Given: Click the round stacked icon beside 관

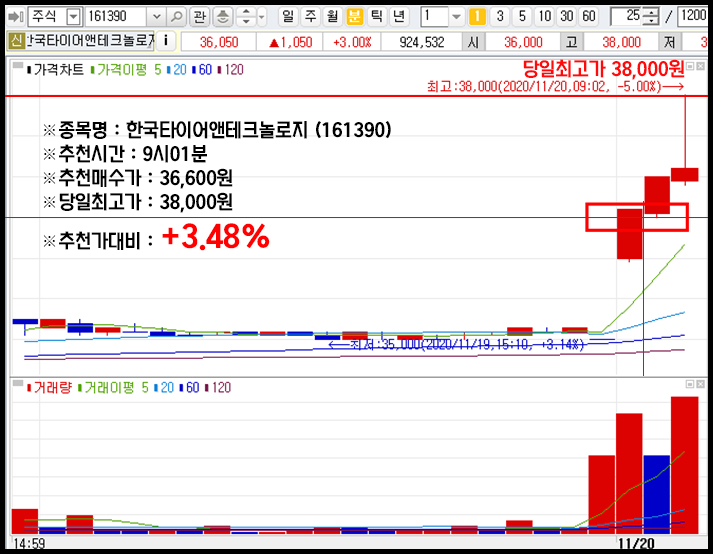Looking at the screenshot, I should click(222, 17).
